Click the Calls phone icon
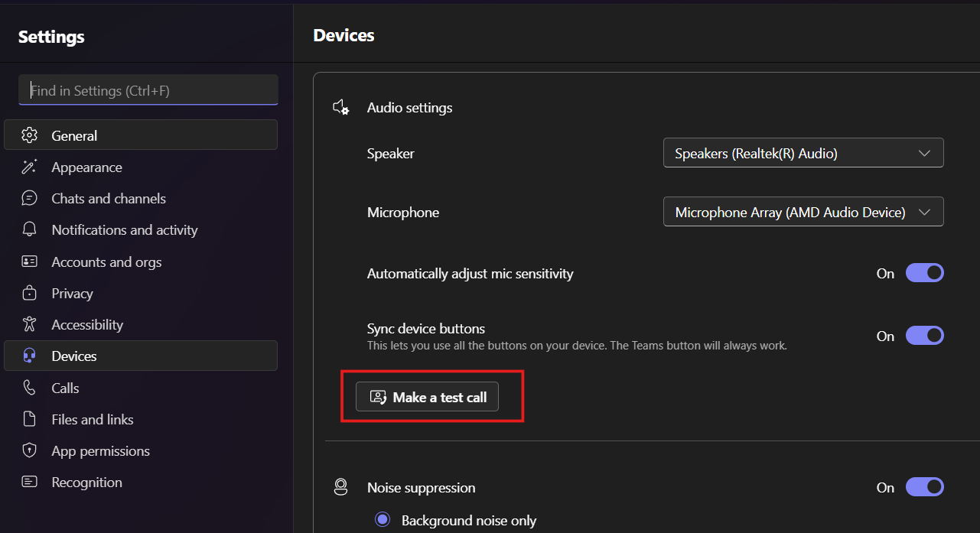This screenshot has width=980, height=533. pos(30,388)
